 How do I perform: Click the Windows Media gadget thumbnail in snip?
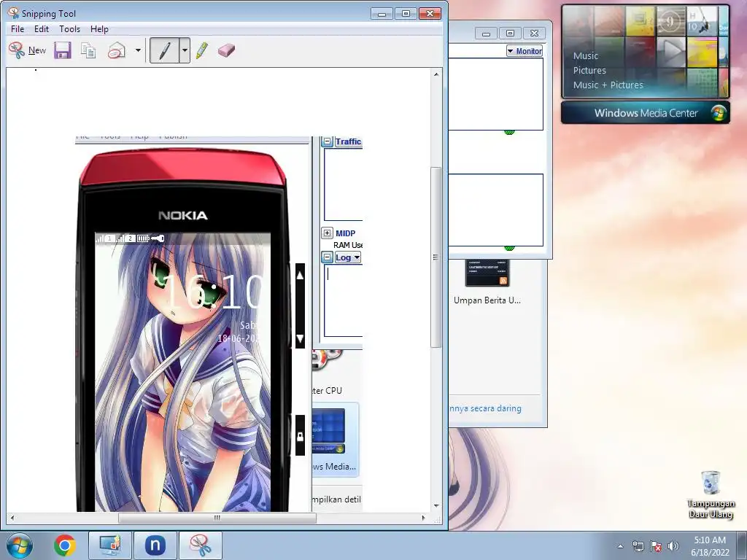pos(329,431)
